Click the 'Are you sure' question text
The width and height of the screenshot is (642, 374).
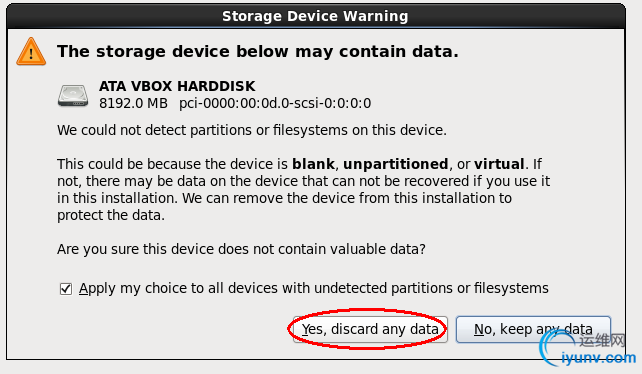click(x=241, y=249)
